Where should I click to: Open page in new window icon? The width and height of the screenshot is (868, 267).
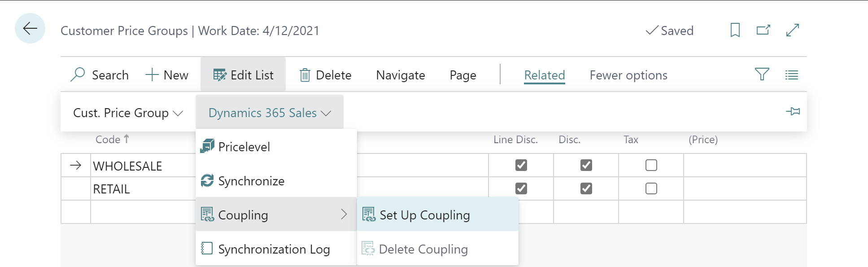pyautogui.click(x=763, y=30)
